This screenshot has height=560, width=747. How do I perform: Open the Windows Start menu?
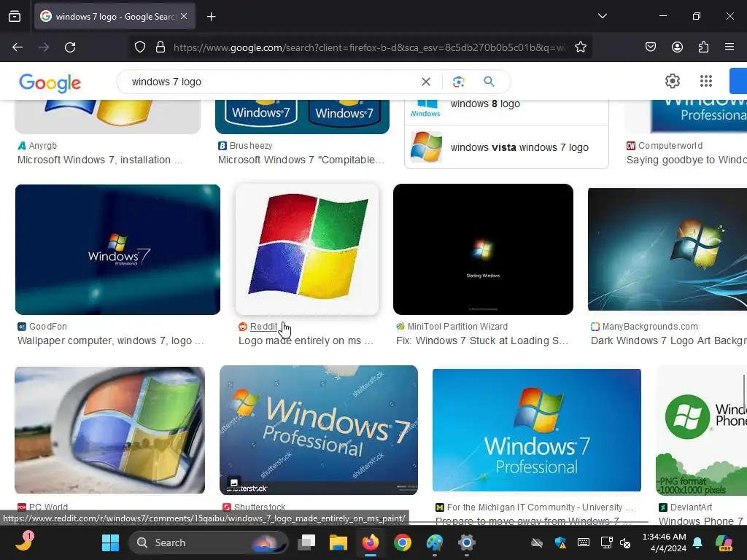[111, 542]
